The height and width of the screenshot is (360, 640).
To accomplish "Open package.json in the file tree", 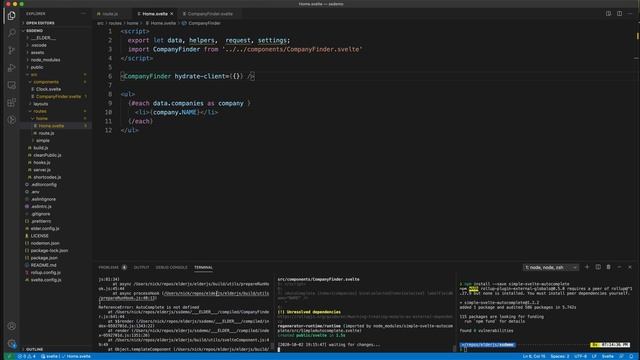I will click(44, 258).
